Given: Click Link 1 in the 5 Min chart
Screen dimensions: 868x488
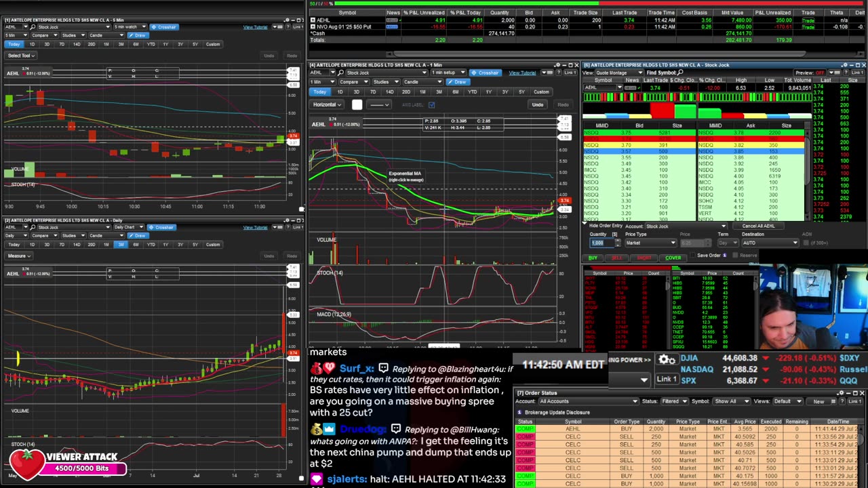Looking at the screenshot, I should [298, 27].
